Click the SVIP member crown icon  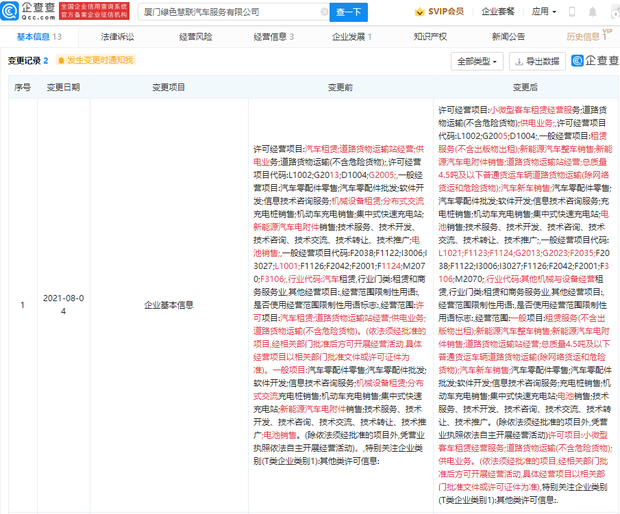(421, 12)
